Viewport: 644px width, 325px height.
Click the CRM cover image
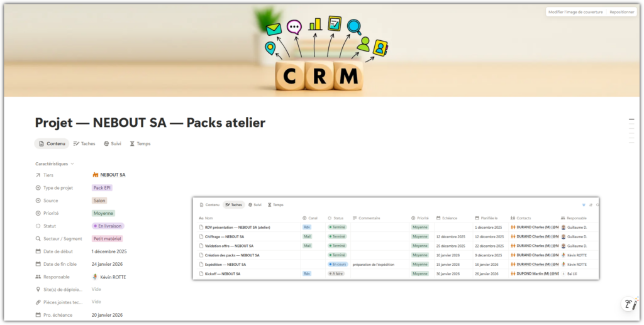[x=321, y=50]
